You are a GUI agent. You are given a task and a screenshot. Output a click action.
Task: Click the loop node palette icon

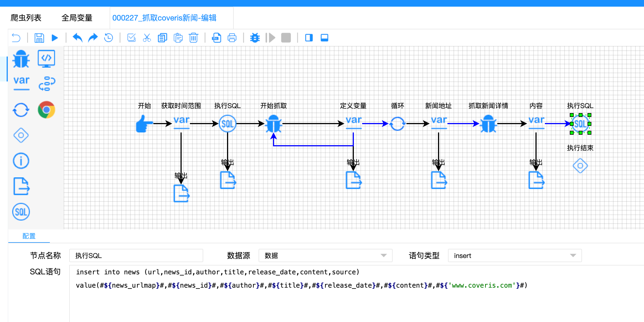click(x=21, y=110)
